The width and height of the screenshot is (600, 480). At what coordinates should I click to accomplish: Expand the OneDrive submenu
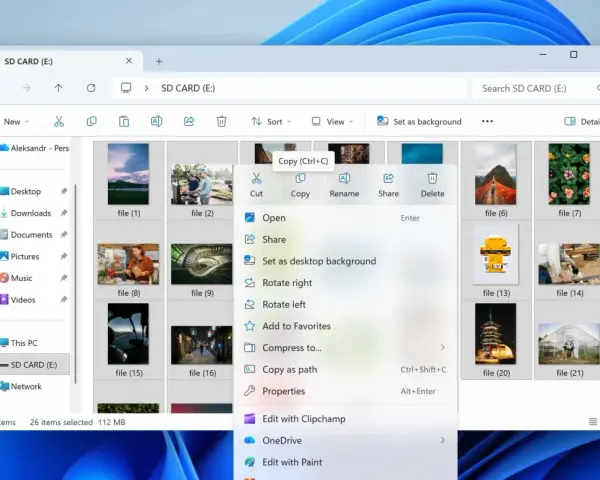(x=442, y=440)
